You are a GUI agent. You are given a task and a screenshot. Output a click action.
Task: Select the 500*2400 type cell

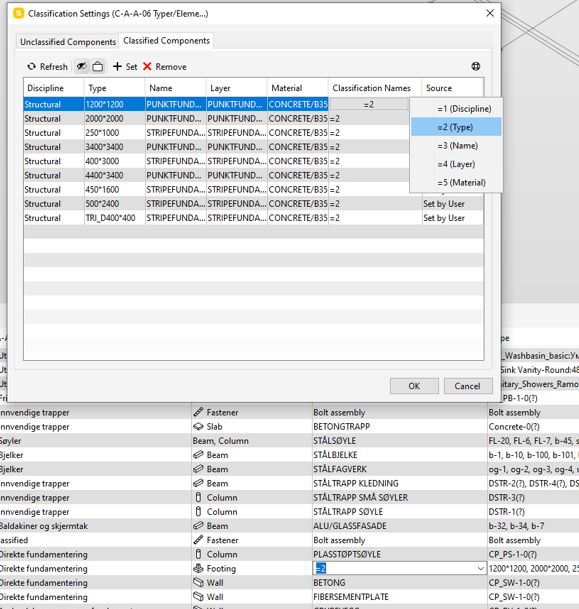point(115,204)
